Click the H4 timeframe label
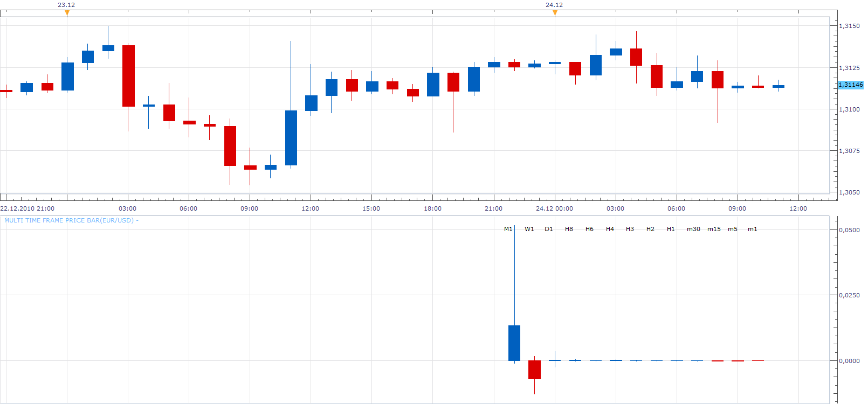The width and height of the screenshot is (868, 404). 610,229
